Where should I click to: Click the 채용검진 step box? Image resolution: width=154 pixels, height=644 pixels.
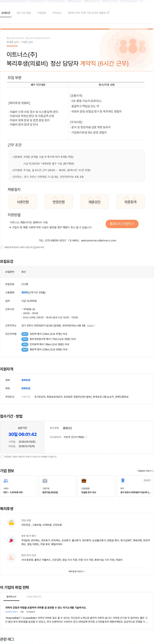[94, 202]
